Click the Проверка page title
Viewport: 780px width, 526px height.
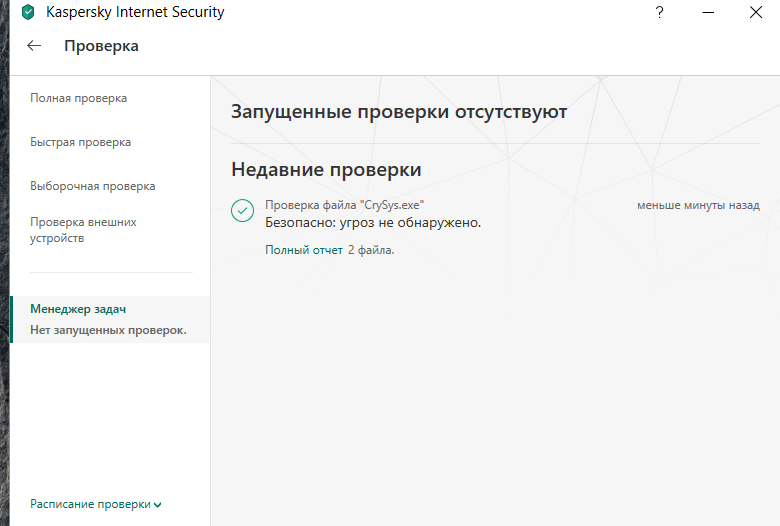tap(101, 46)
